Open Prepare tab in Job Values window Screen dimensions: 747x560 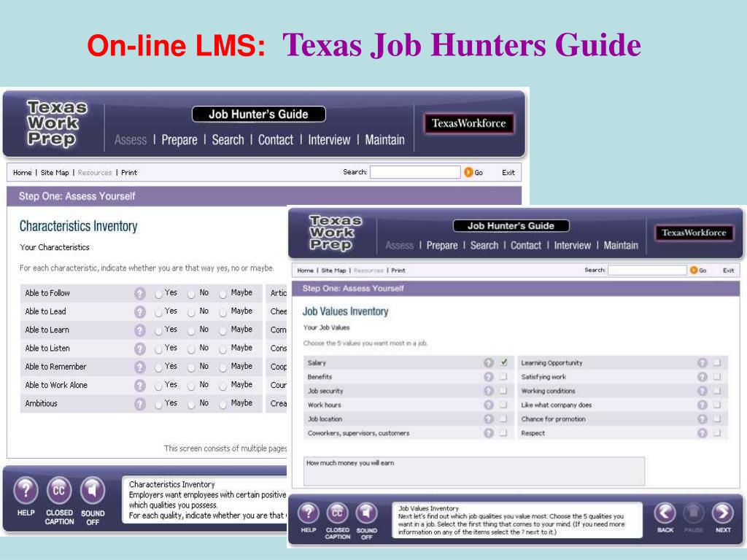[x=441, y=245]
